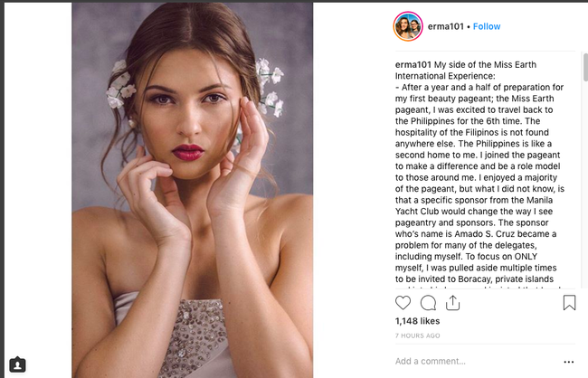Show tagged people icon on photo
The height and width of the screenshot is (378, 588).
pos(17,364)
